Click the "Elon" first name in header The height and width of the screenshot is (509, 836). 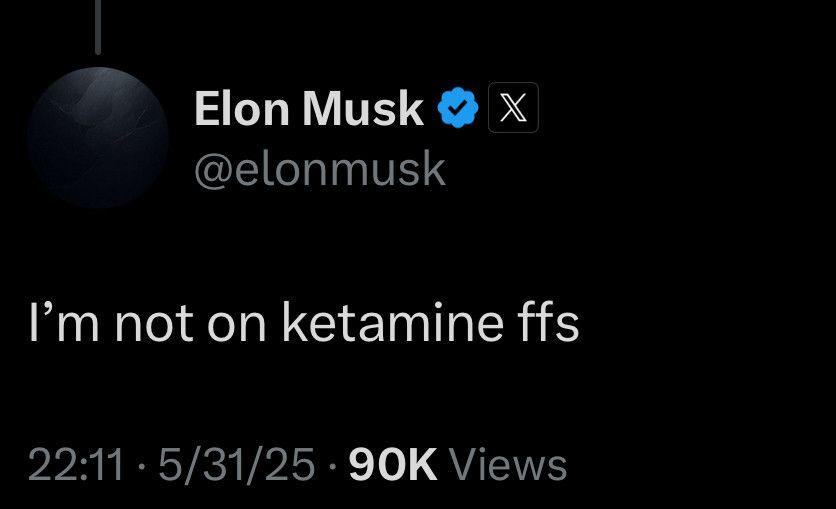click(242, 108)
